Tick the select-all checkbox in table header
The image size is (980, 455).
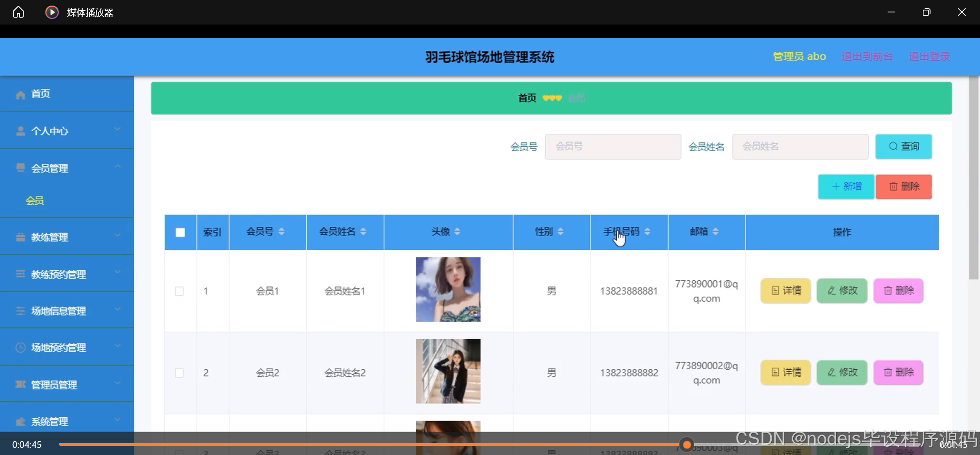coord(180,232)
